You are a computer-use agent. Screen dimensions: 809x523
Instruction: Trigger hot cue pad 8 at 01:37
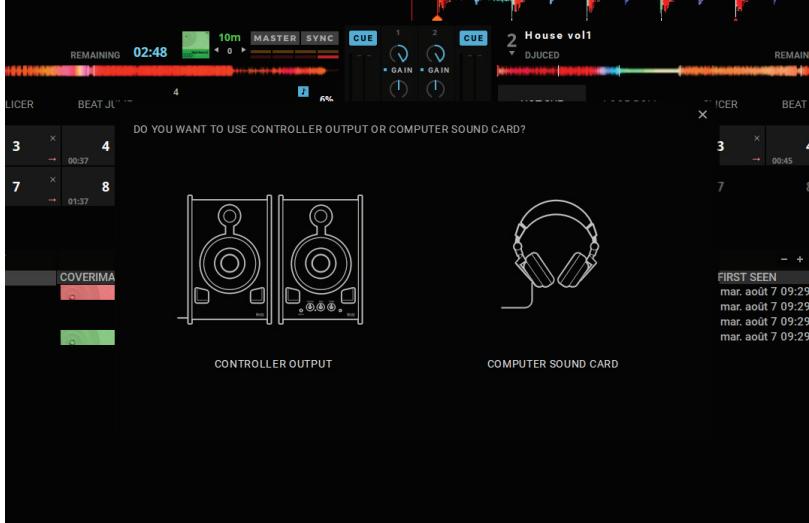(x=88, y=187)
